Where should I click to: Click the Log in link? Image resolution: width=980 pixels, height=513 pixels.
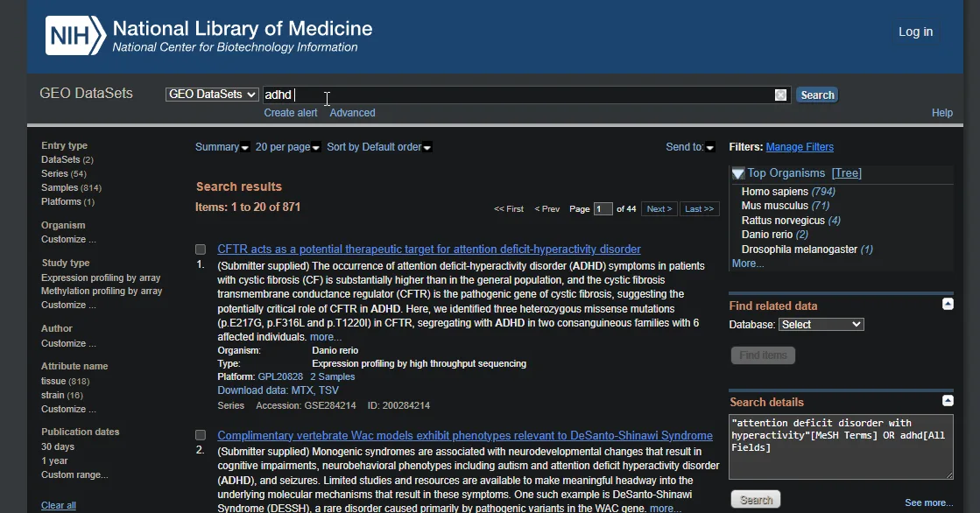[x=915, y=32]
